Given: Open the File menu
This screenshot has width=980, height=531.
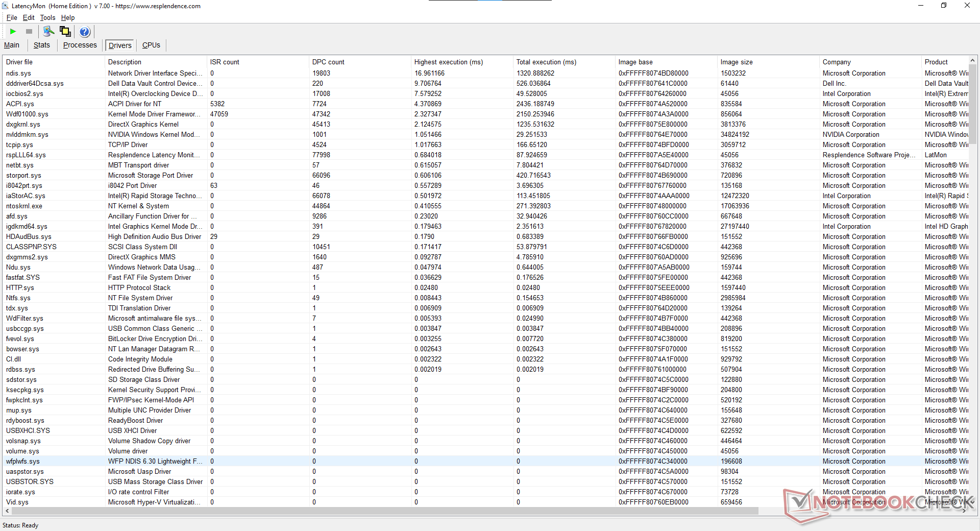Looking at the screenshot, I should (x=12, y=18).
